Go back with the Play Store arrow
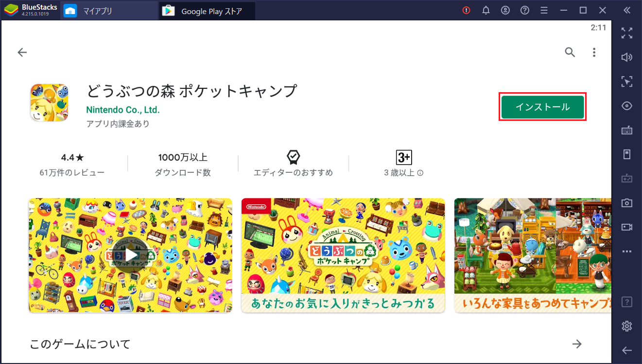Viewport: 642px width, 364px height. pos(22,52)
